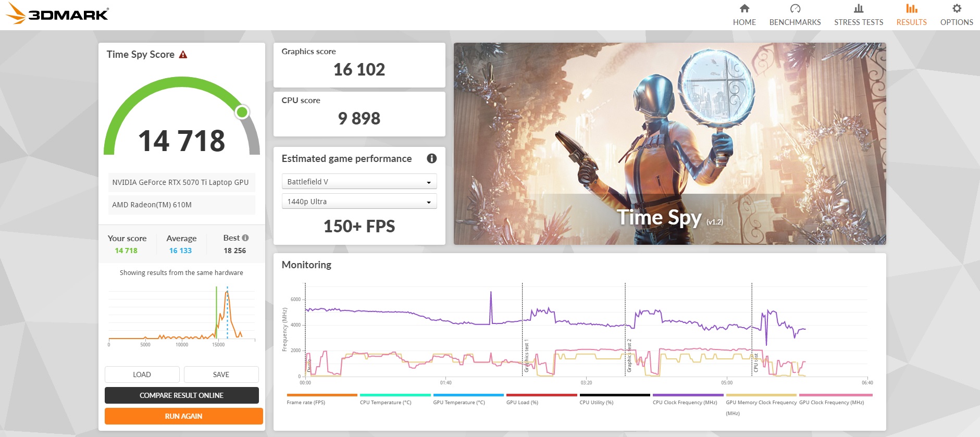Click the warning triangle beside Time Spy Score
The width and height of the screenshot is (980, 437).
tap(183, 55)
